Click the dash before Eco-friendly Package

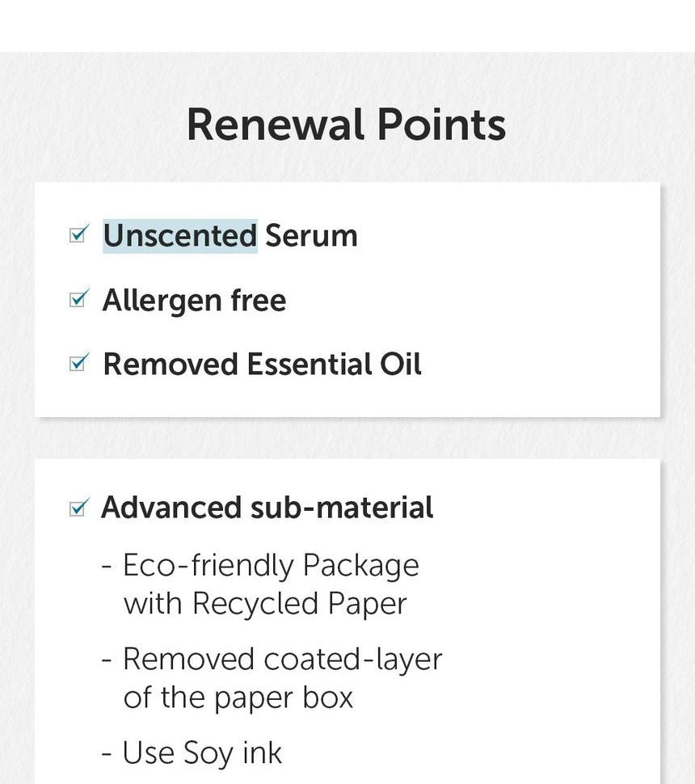point(107,566)
